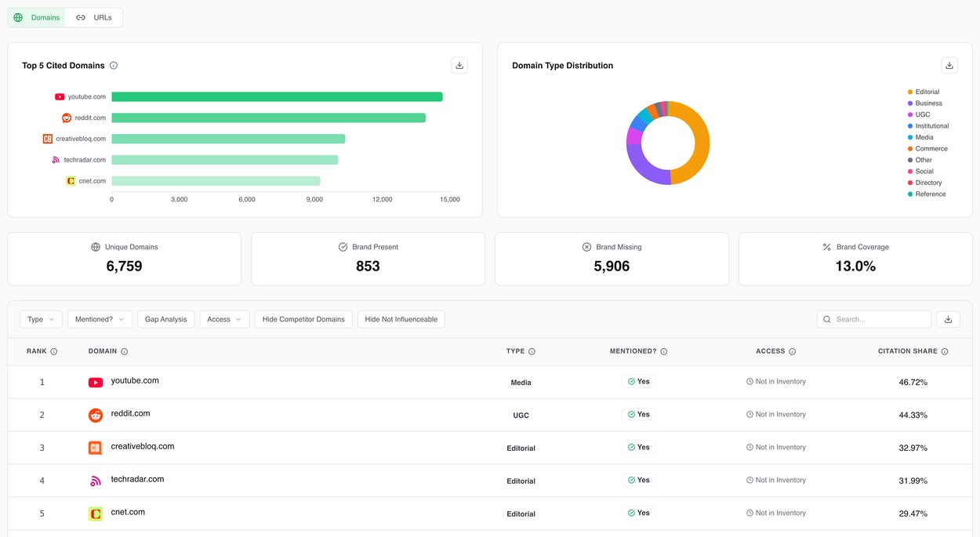Screen dimensions: 980x537
Task: Select Business legend swatch
Action: click(x=910, y=103)
